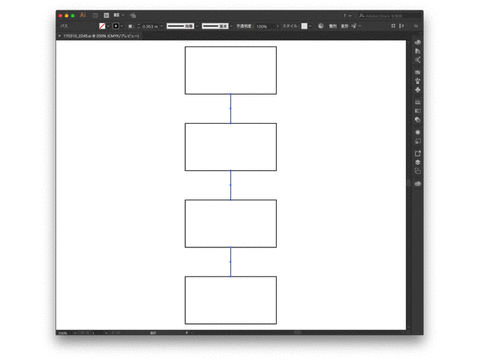Screen dimensions: 480x360
Task: Open the Layers panel icon
Action: 418,162
